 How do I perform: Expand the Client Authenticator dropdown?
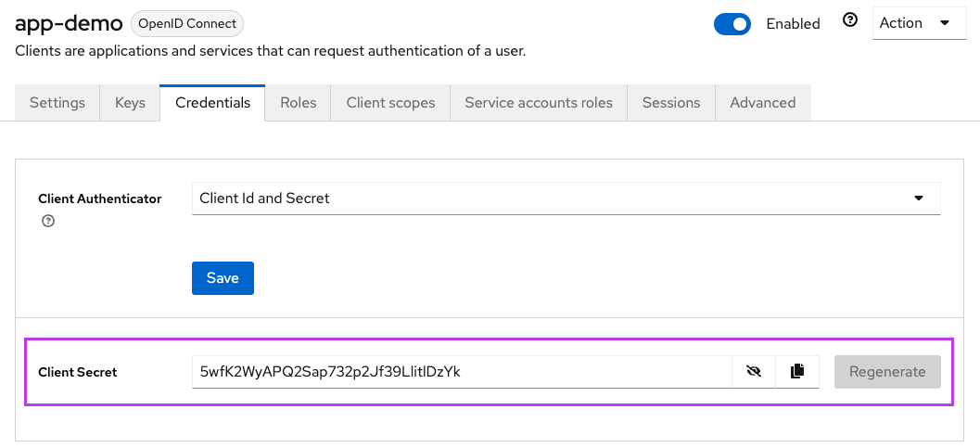566,198
